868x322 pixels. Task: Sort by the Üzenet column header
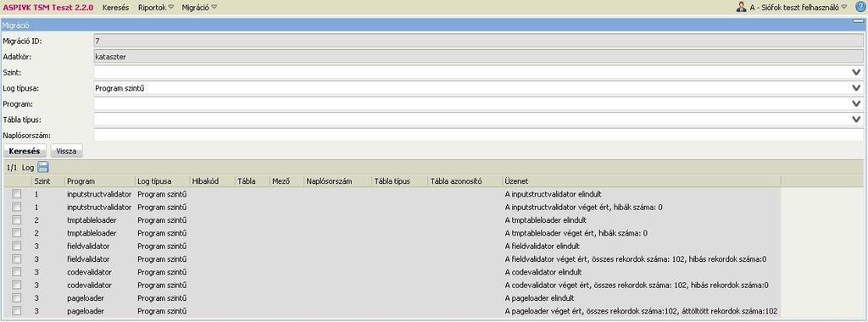pos(642,181)
